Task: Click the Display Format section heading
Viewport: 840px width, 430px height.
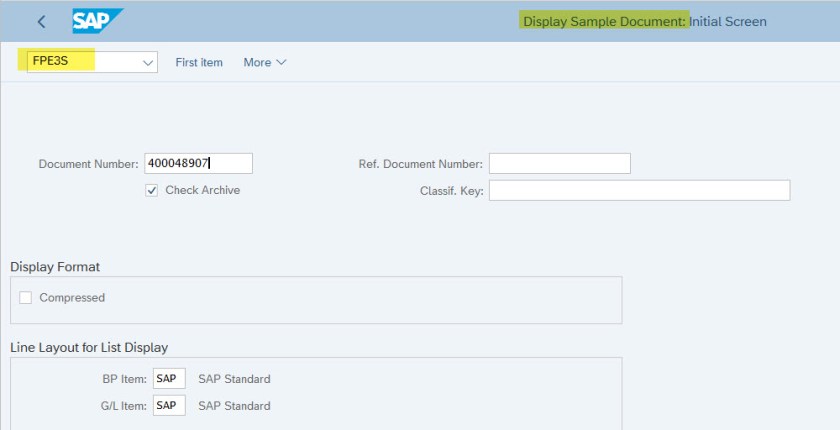Action: [x=55, y=267]
